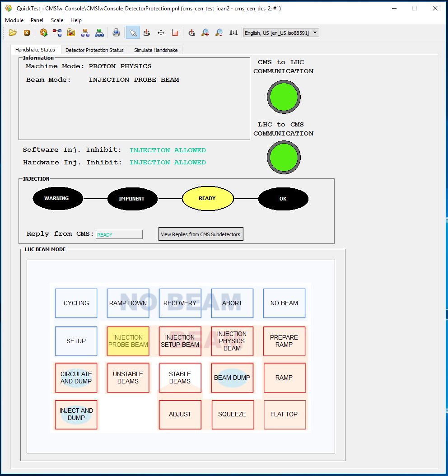
Task: Click the Reply from CMS text field
Action: click(x=119, y=234)
